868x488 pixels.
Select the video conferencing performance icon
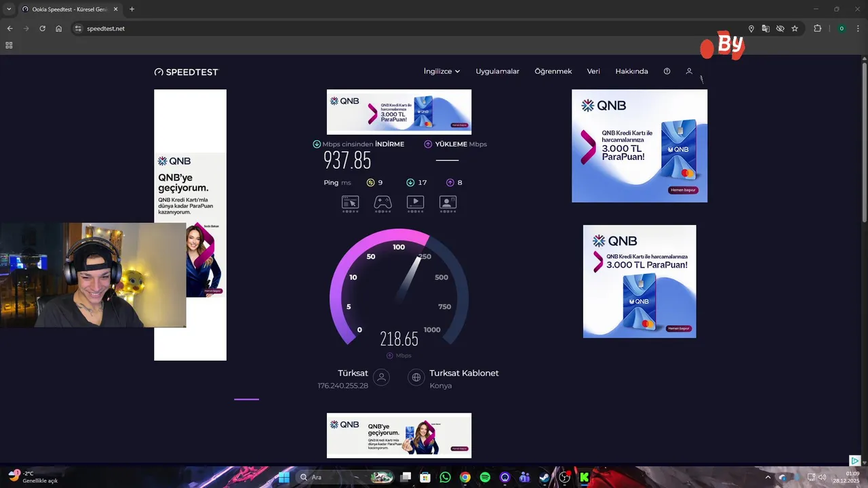(448, 202)
